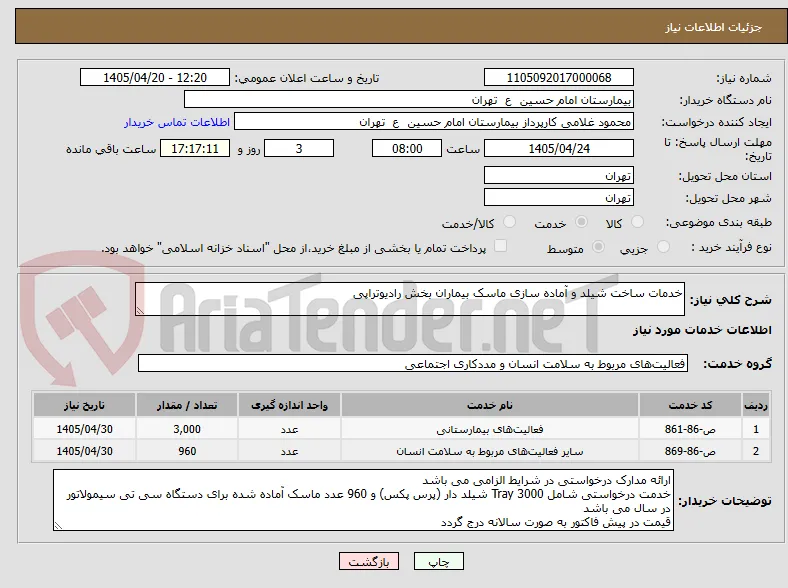Screen dimensions: 788x588
Task: Click the remaining days field showing 3
Action: pos(299,148)
